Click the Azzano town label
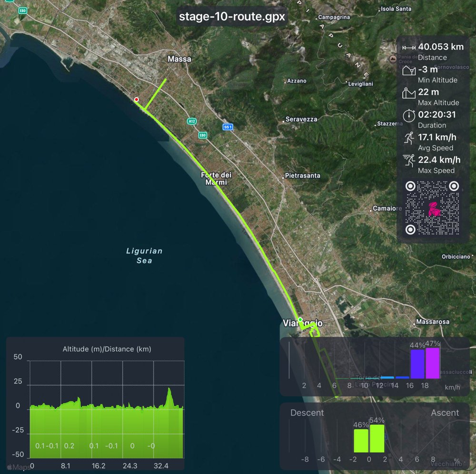The image size is (476, 474). tap(297, 81)
